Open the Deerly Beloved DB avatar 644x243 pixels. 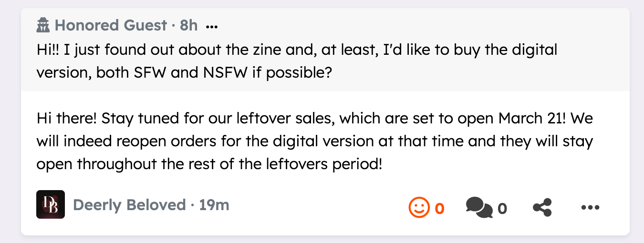click(x=51, y=204)
